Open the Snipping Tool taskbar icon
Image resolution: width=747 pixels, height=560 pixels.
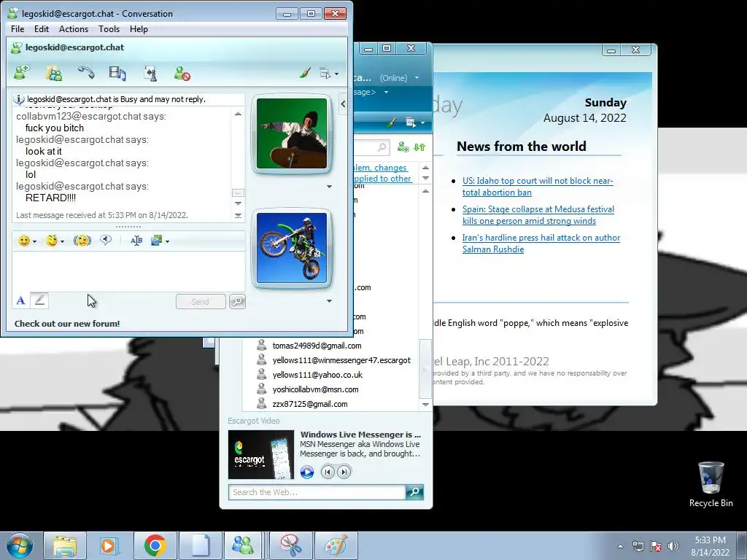291,545
